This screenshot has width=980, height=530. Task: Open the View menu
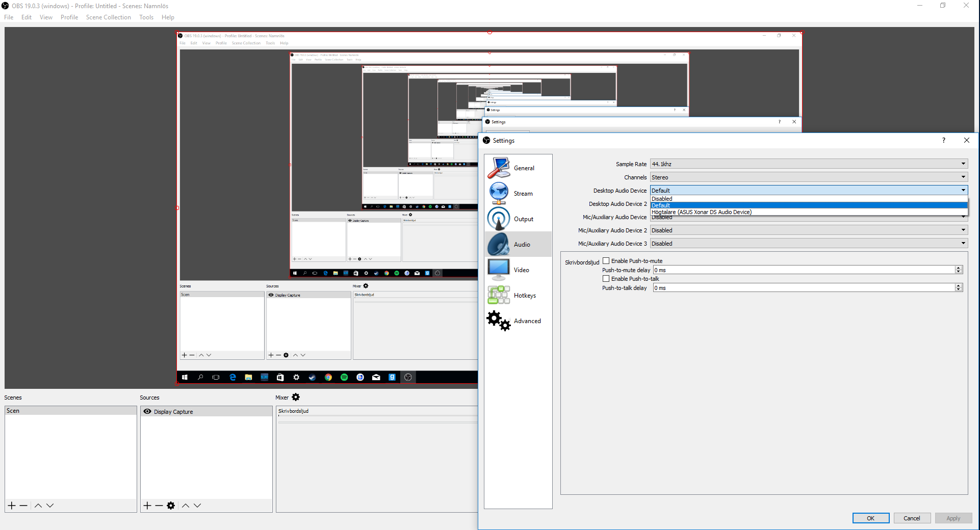click(46, 17)
